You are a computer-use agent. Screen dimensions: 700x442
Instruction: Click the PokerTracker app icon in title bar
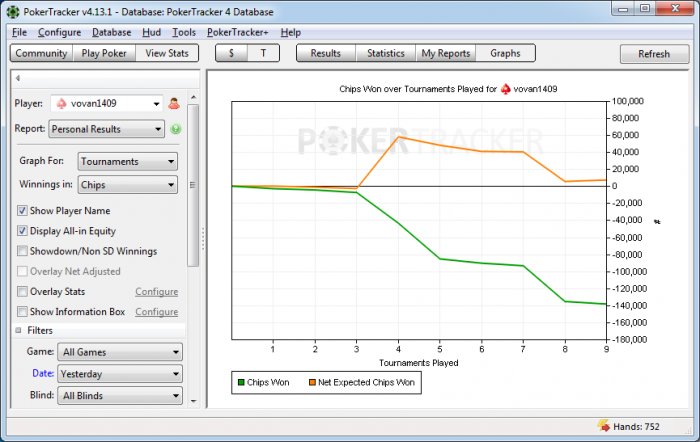(x=13, y=12)
